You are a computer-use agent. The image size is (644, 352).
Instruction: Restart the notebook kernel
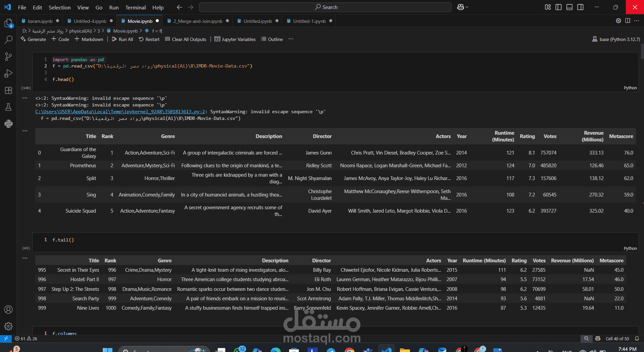tap(149, 39)
